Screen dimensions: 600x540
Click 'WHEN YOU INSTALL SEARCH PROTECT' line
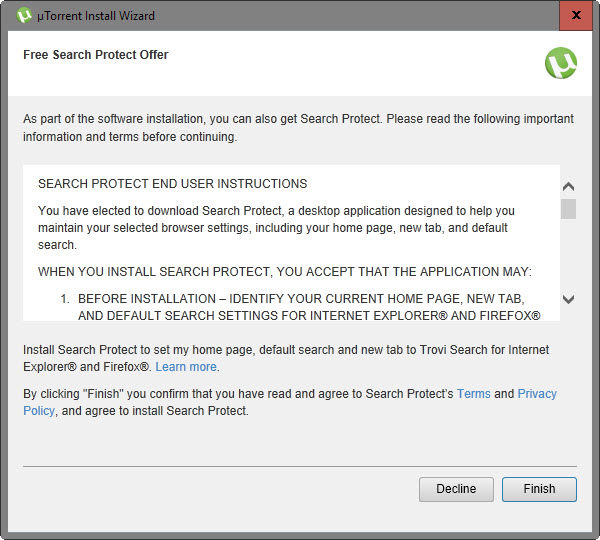tap(285, 272)
